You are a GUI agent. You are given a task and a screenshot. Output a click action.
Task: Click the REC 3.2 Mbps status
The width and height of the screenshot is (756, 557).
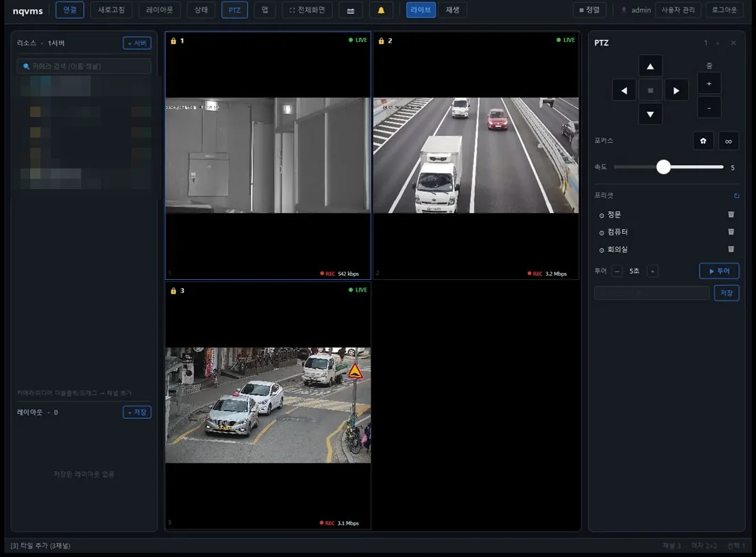(x=547, y=274)
